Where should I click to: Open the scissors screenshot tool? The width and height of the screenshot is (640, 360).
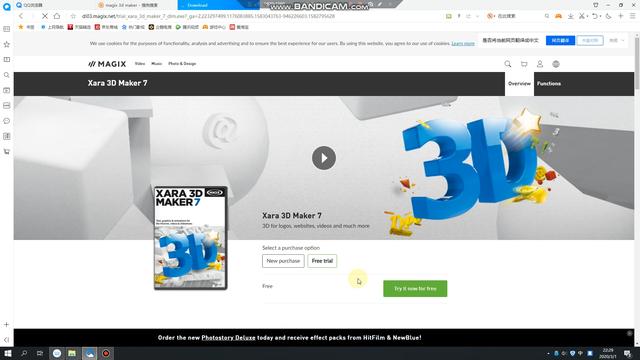[582, 16]
